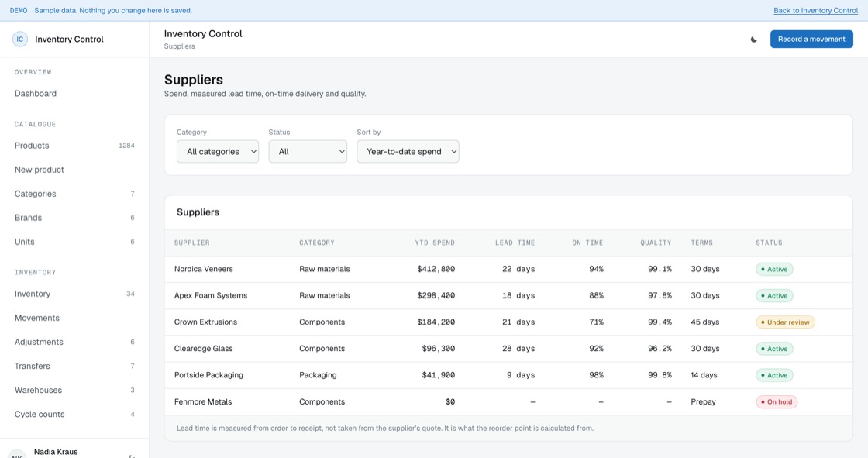868x458 pixels.
Task: Click the ON TIME column header
Action: pyautogui.click(x=587, y=243)
